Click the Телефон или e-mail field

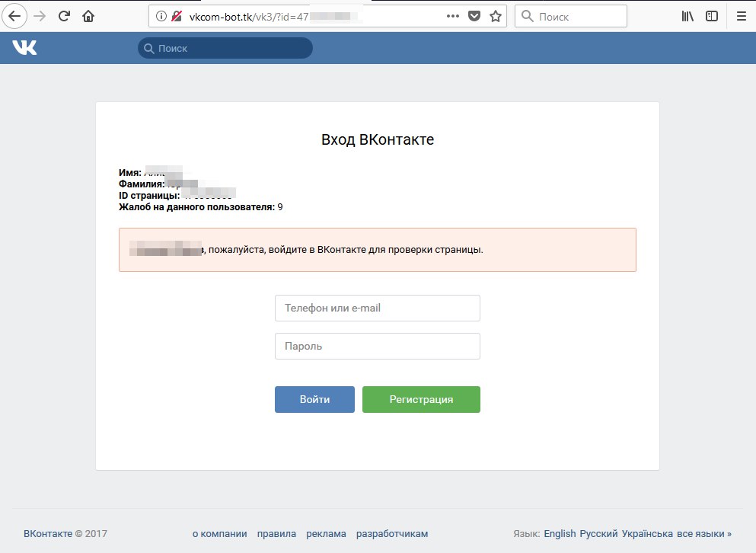[377, 308]
